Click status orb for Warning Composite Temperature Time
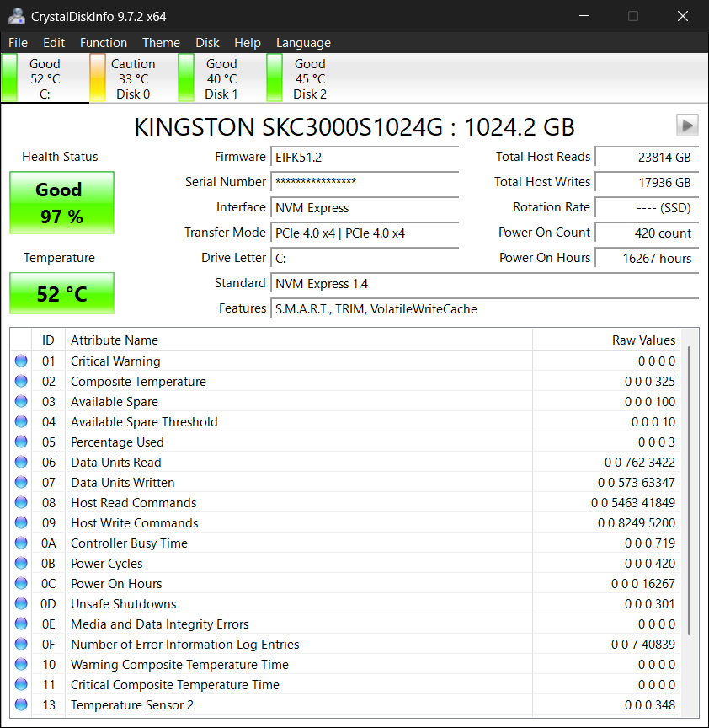The width and height of the screenshot is (709, 728). pyautogui.click(x=21, y=665)
